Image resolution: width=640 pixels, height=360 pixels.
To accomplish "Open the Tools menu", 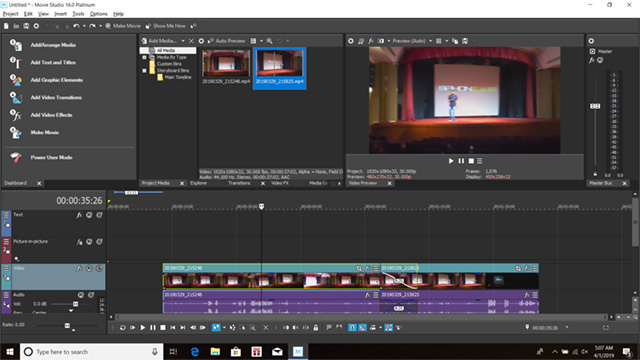I will pyautogui.click(x=78, y=14).
